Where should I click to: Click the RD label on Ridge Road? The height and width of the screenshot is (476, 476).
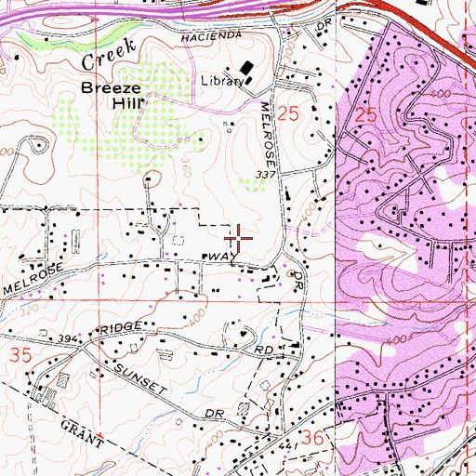pyautogui.click(x=264, y=350)
